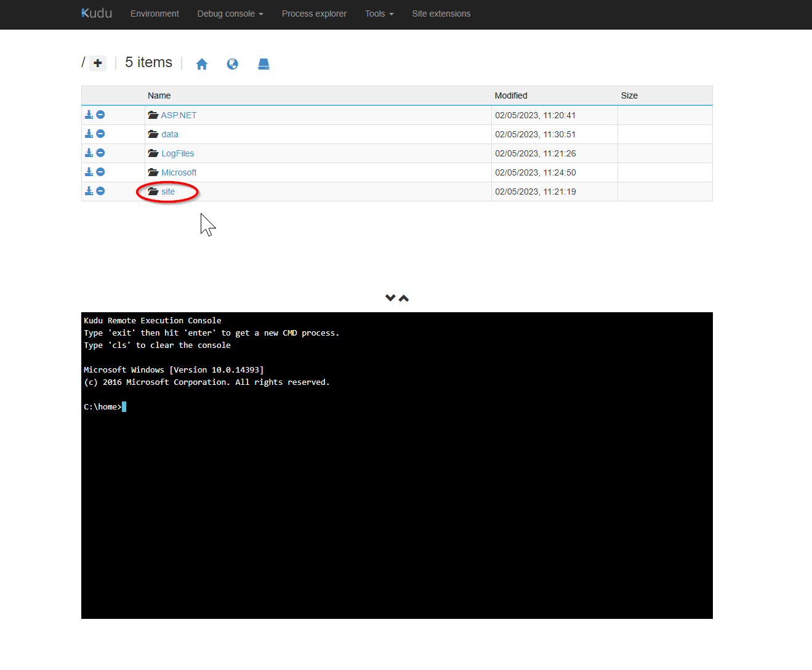Open the Environment menu item
812x670 pixels.
tap(155, 14)
